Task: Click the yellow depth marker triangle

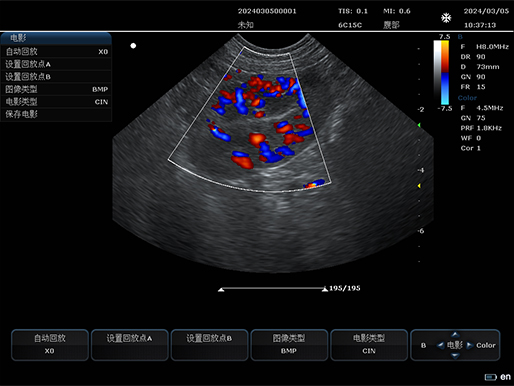Action: [419, 186]
